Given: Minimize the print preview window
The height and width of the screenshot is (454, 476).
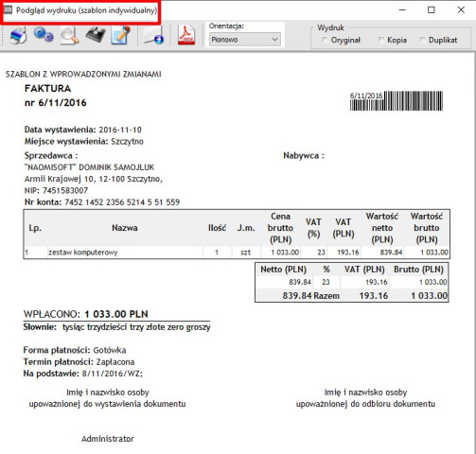Looking at the screenshot, I should [402, 10].
